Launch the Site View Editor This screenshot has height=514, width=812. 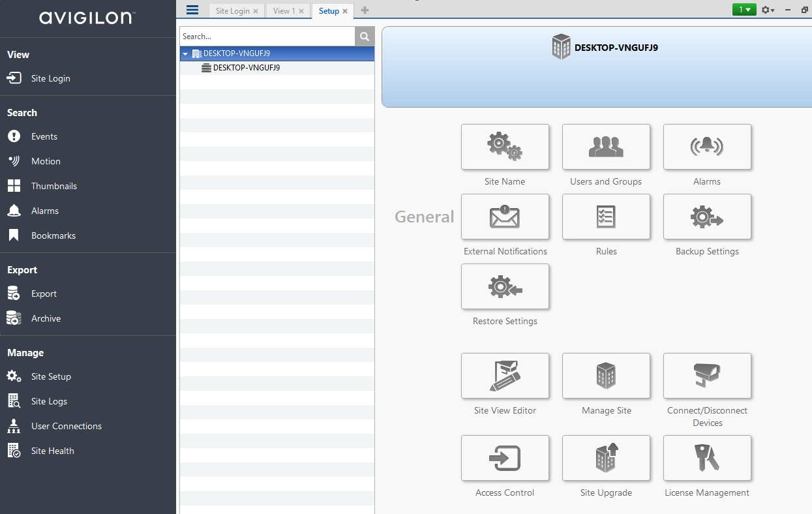pos(505,376)
